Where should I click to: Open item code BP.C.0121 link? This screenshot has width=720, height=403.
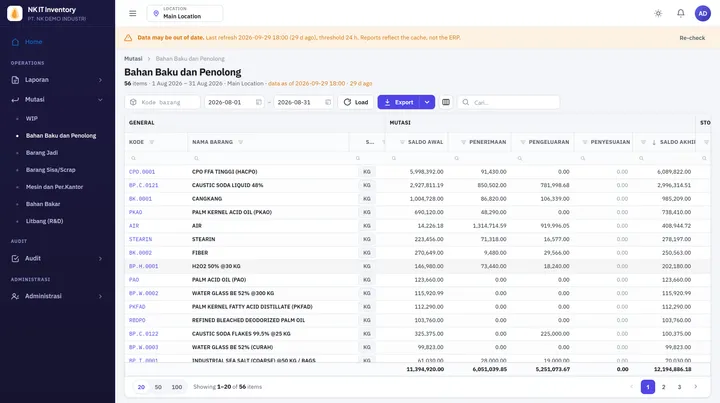pyautogui.click(x=143, y=185)
